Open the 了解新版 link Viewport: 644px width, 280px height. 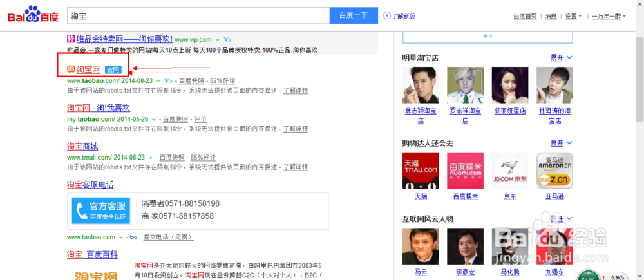pos(403,16)
